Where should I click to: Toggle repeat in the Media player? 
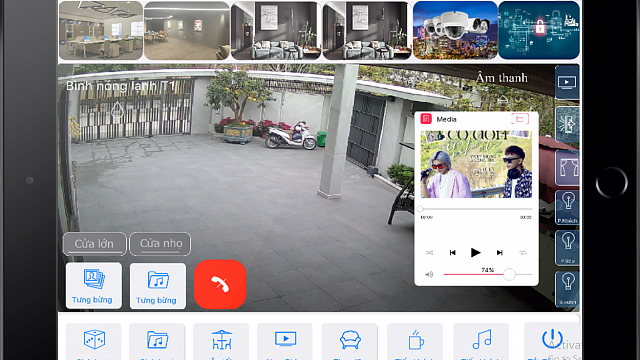click(523, 253)
